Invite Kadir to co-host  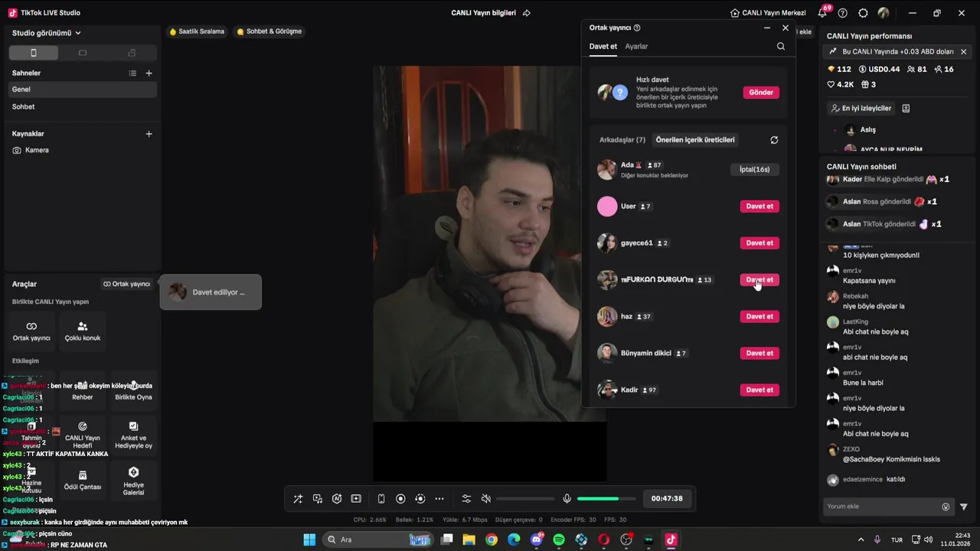[x=759, y=390]
